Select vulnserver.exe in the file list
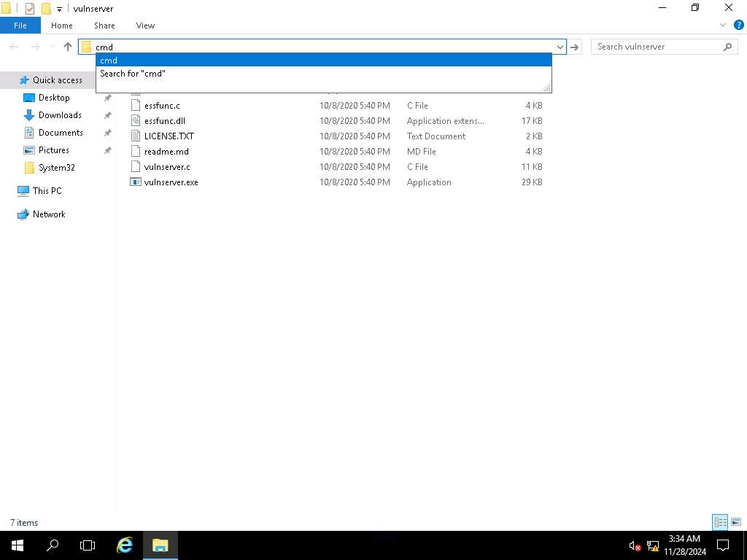The height and width of the screenshot is (560, 747). (171, 182)
